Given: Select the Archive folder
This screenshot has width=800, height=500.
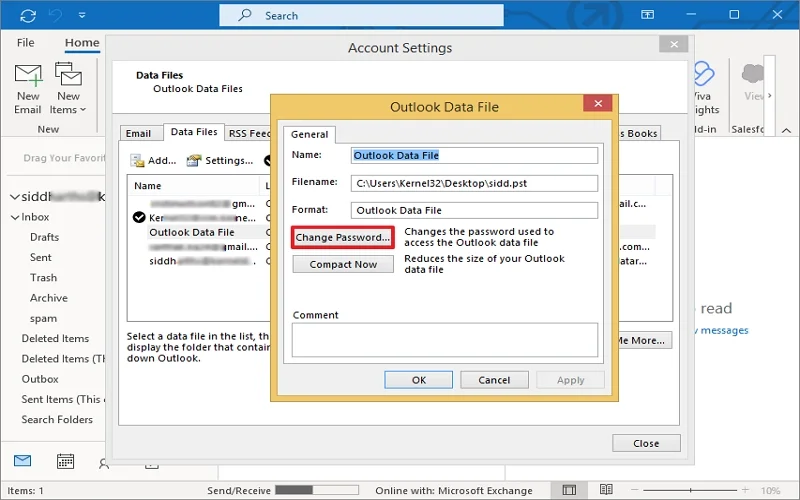Looking at the screenshot, I should click(x=48, y=298).
